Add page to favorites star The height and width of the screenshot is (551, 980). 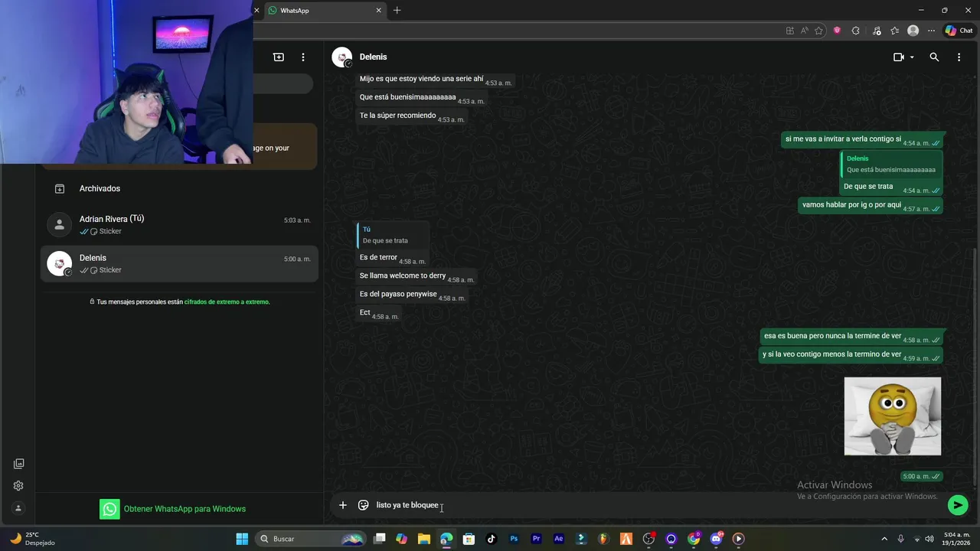(819, 31)
